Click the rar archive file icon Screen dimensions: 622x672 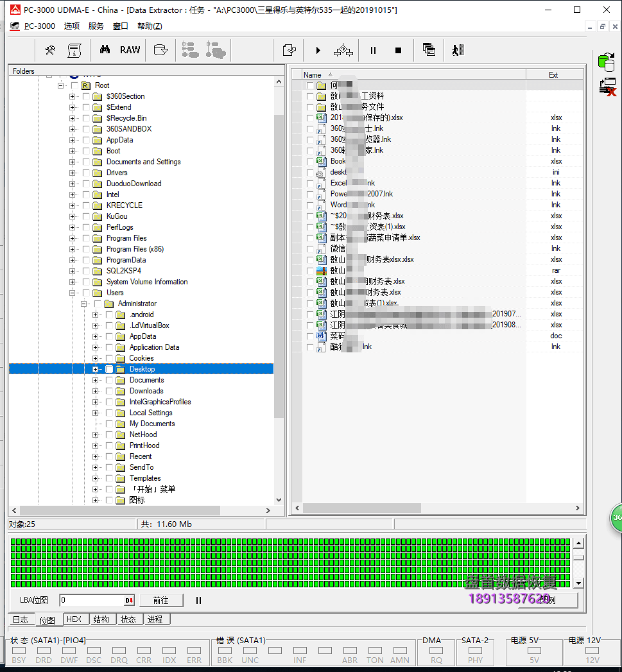pyautogui.click(x=322, y=270)
